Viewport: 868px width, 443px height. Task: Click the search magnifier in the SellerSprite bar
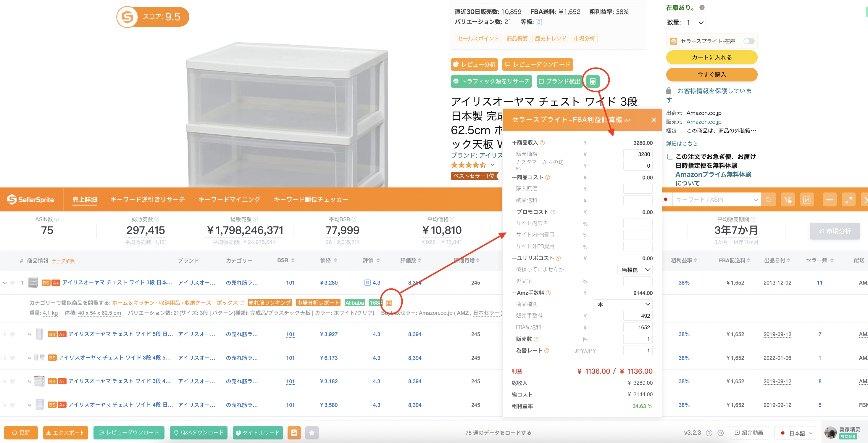pos(768,200)
